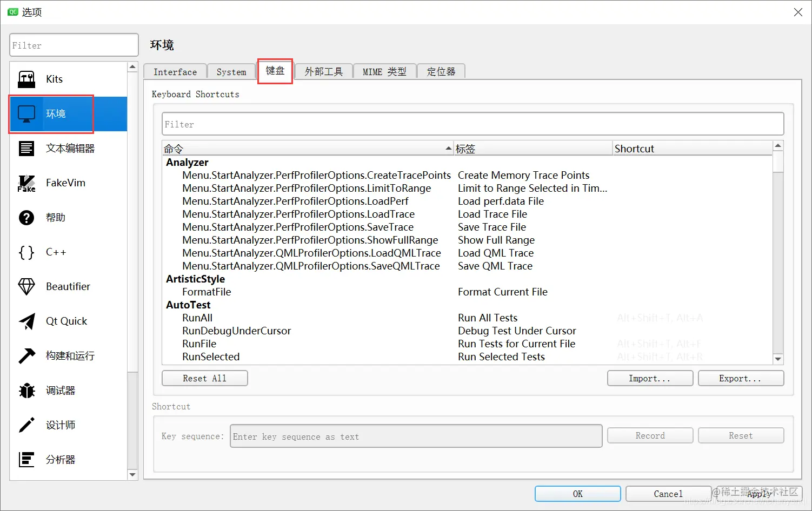
Task: Switch to the MIME 类型 tab
Action: tap(384, 72)
